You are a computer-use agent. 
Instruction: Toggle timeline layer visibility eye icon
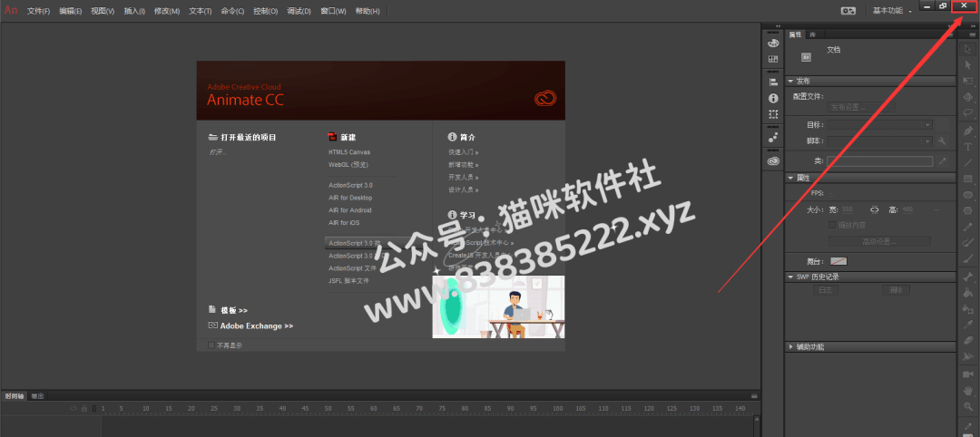point(73,408)
